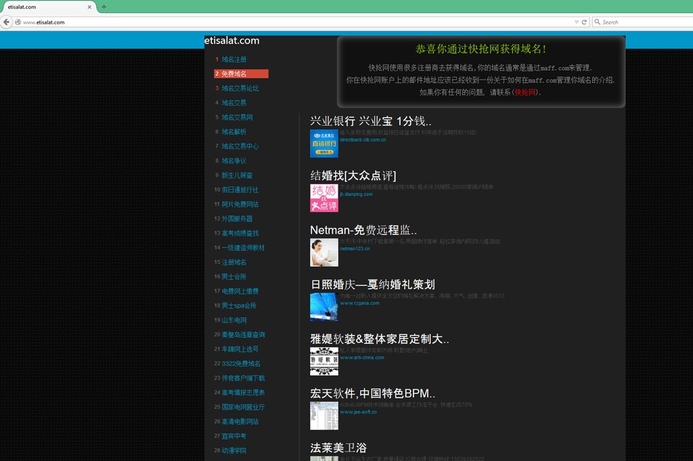Open sidebar link 20 秦皇岛违章查询
Image resolution: width=693 pixels, height=461 pixels.
[243, 335]
